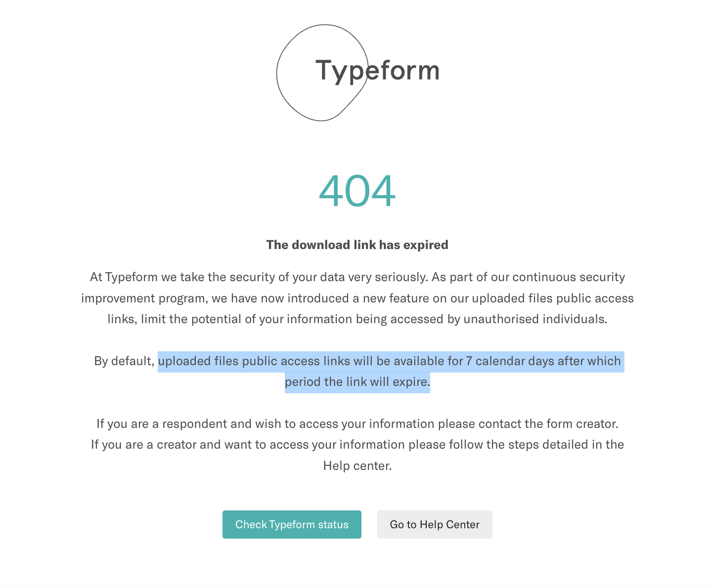The height and width of the screenshot is (588, 710).
Task: Click the sentence beginning At Typeform we take
Action: pyautogui.click(x=259, y=277)
